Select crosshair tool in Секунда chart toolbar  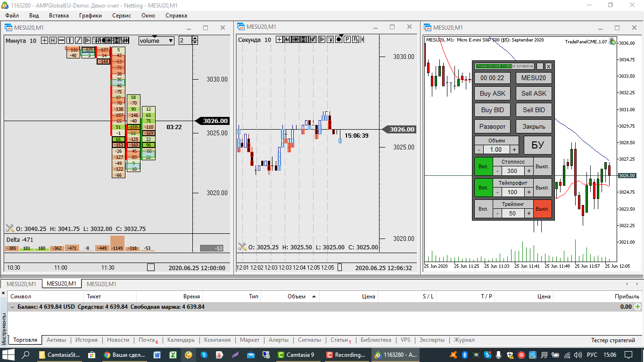pos(279,40)
